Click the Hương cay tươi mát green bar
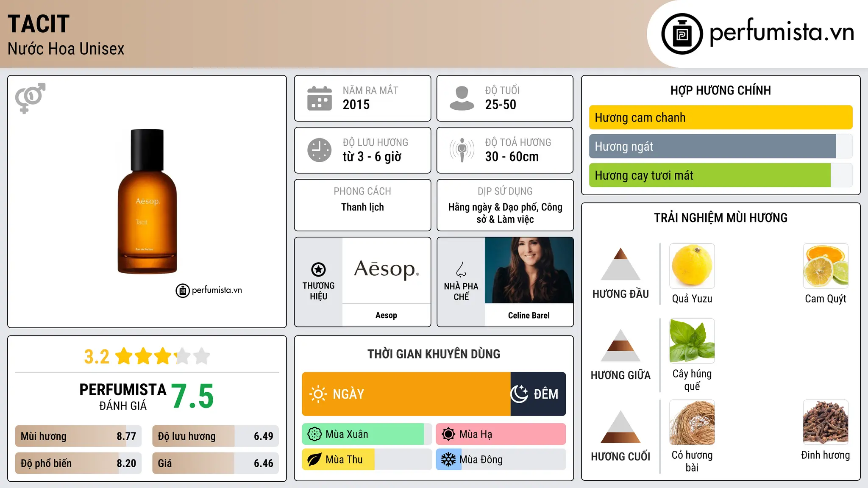Viewport: 868px width, 488px height. point(721,175)
